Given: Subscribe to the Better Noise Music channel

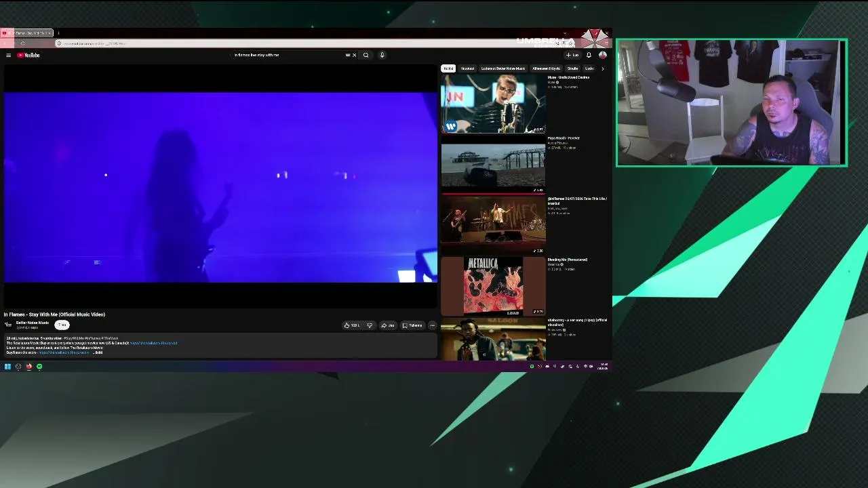Looking at the screenshot, I should pos(62,325).
